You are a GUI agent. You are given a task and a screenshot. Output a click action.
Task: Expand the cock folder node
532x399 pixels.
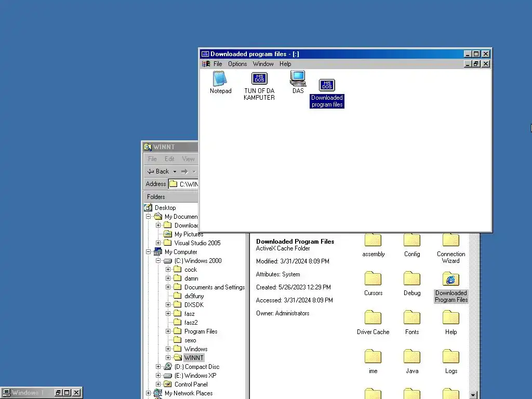click(168, 270)
